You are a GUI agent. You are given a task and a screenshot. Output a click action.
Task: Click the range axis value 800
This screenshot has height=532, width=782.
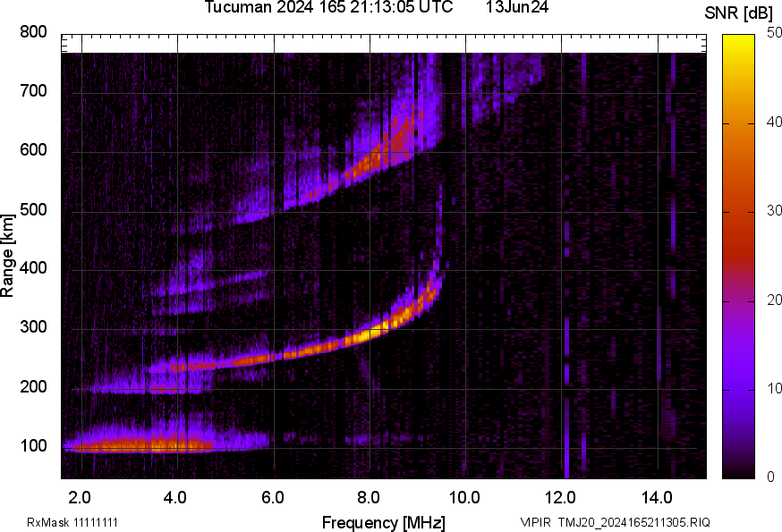[33, 32]
